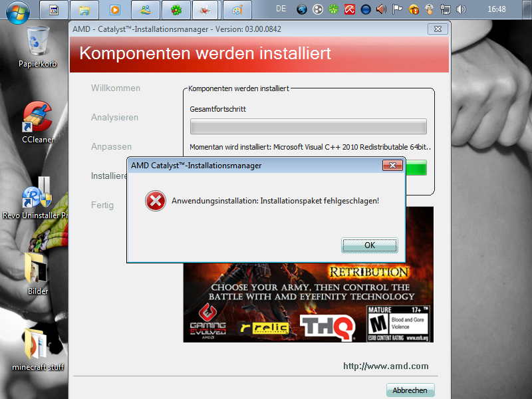532x399 pixels.
Task: Open Paint palette taskbar icon
Action: 237,10
